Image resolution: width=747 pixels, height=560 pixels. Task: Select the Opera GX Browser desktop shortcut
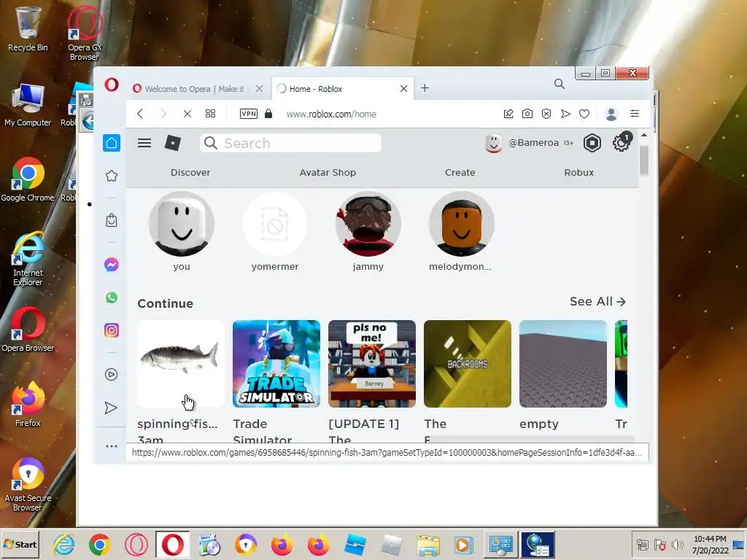tap(85, 34)
